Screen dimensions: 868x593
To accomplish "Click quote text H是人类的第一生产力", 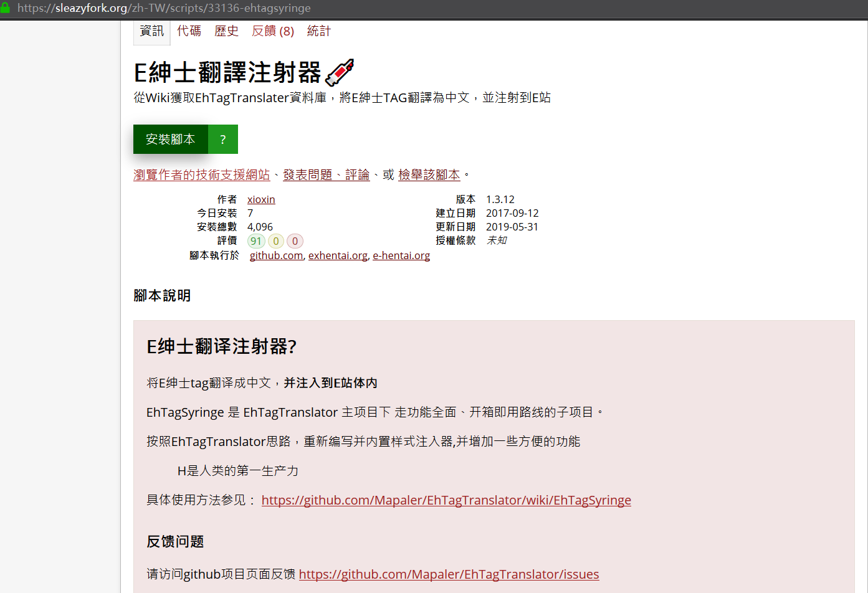I will click(x=238, y=471).
